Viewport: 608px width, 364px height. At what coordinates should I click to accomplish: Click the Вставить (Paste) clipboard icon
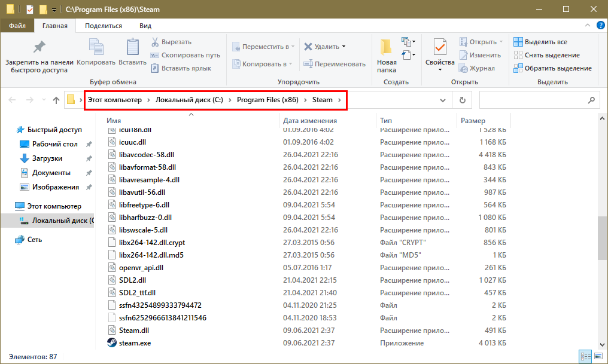click(132, 47)
